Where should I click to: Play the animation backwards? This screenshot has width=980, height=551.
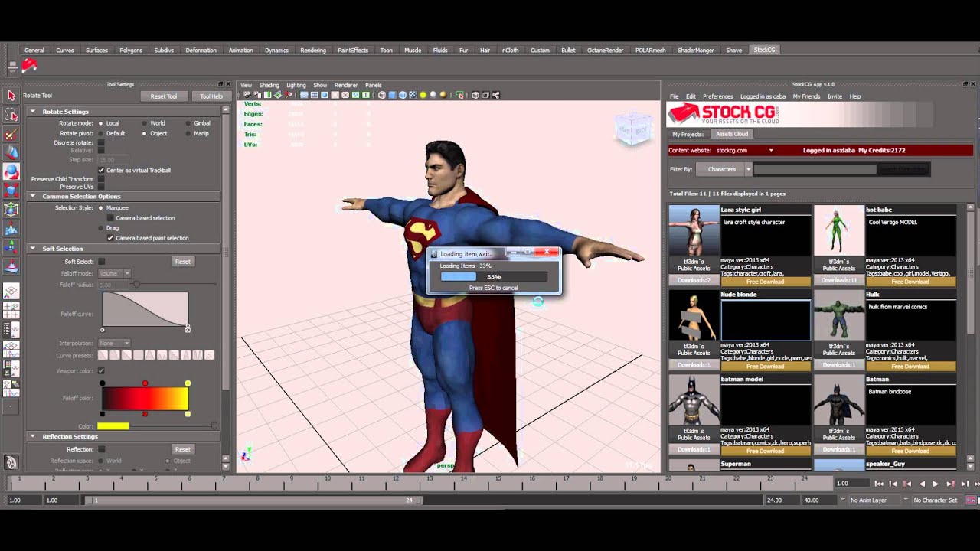click(922, 484)
